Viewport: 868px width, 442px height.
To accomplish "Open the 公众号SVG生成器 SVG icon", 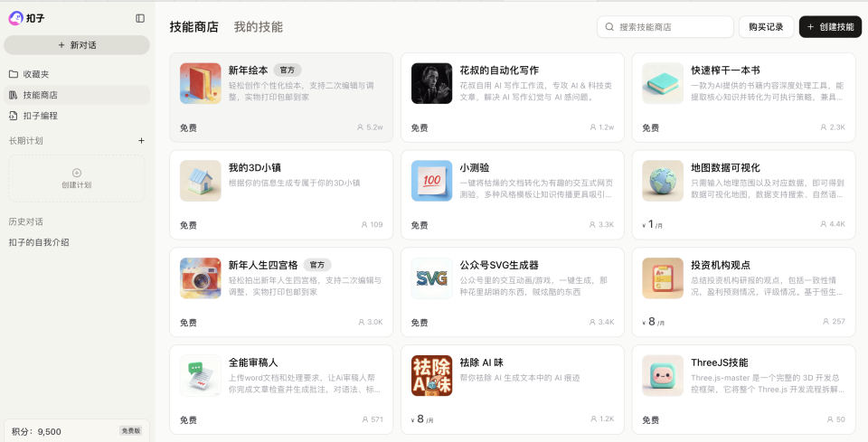I will (432, 278).
